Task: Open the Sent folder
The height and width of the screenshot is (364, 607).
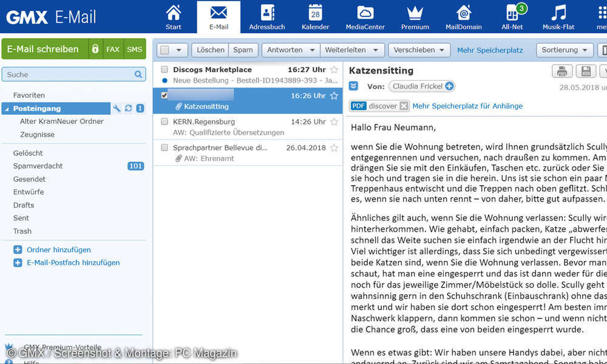Action: [21, 218]
